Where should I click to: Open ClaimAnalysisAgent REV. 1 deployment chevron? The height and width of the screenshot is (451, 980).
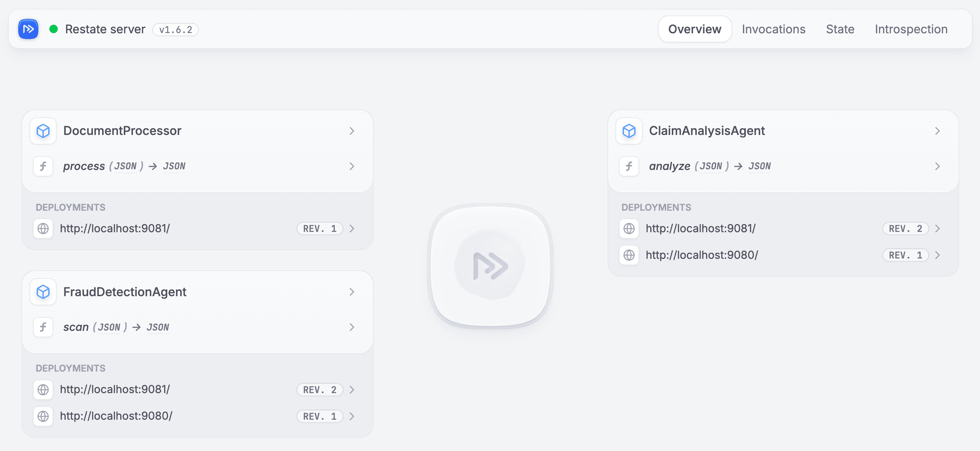coord(937,255)
